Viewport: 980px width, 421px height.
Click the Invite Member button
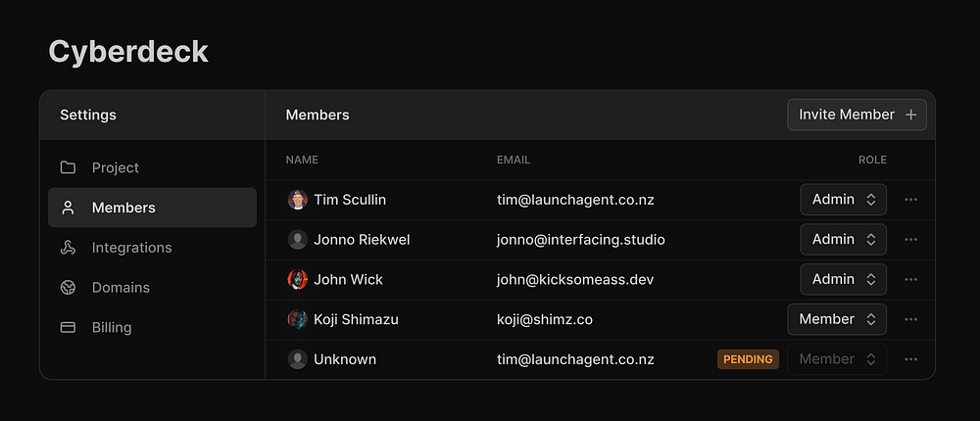[x=857, y=115]
